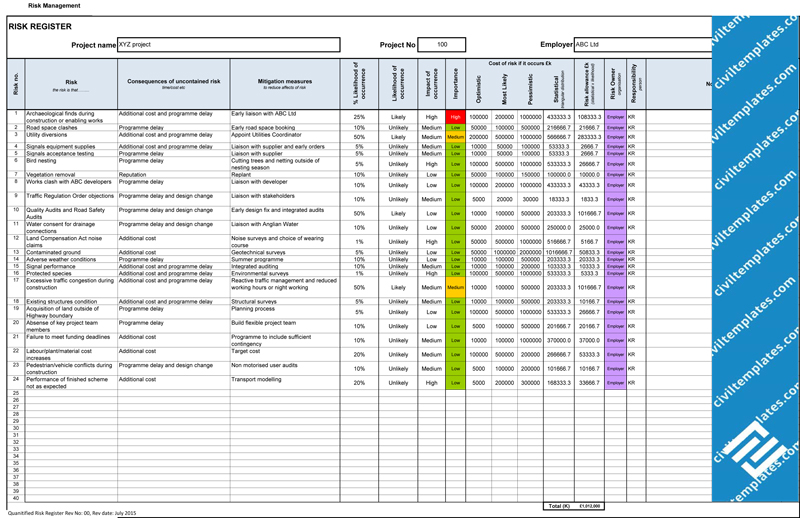Select the 'Target cost' mitigation cell
Screen dimensions: 800x518
285,354
